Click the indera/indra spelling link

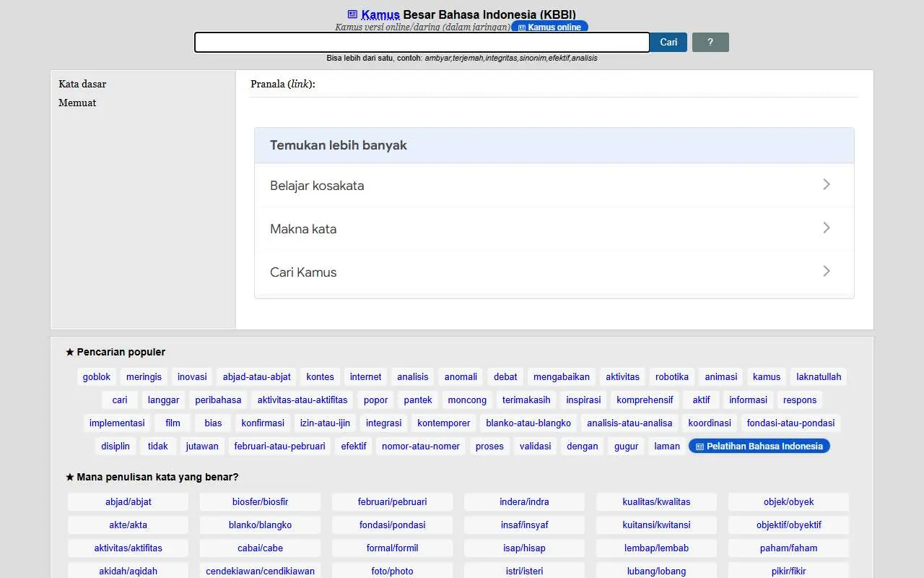pos(524,501)
